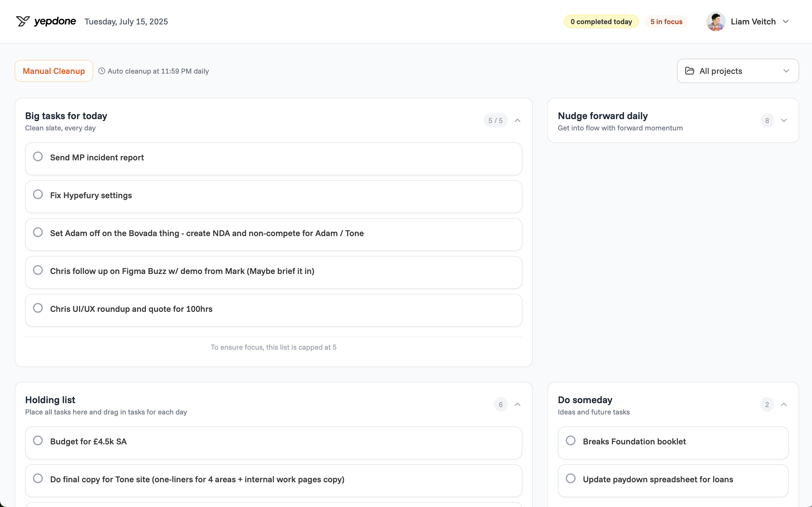This screenshot has height=507, width=812.
Task: Click the yepdone logo icon
Action: (23, 21)
